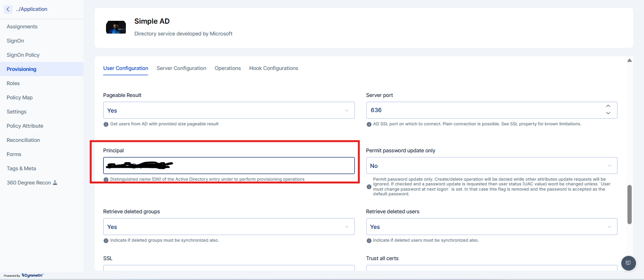Open the SSL dropdown field
The height and width of the screenshot is (280, 644).
[229, 268]
